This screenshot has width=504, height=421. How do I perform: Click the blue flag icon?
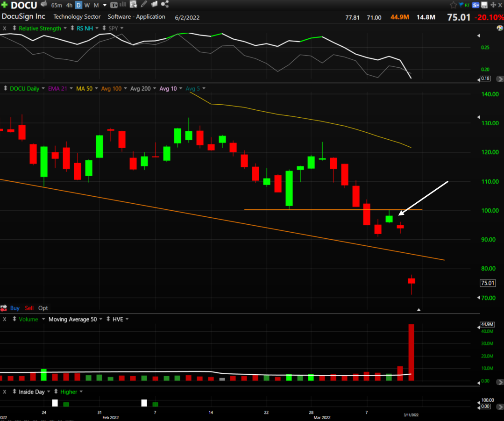pos(461,5)
